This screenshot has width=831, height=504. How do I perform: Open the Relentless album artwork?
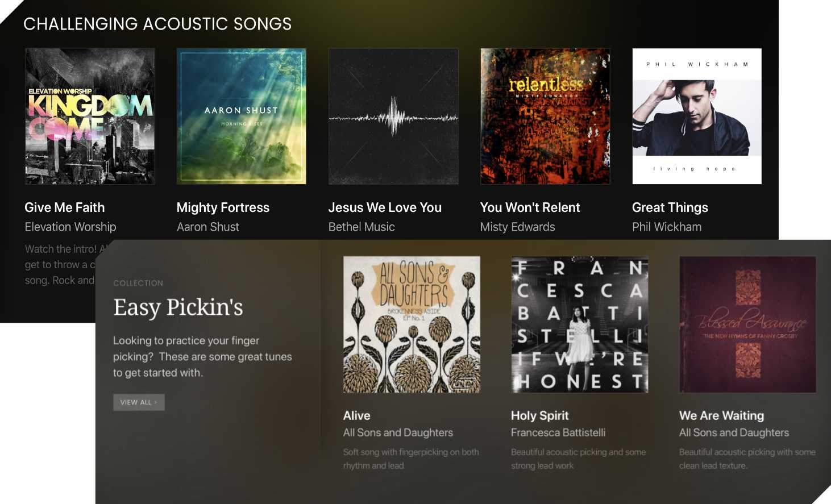tap(545, 116)
